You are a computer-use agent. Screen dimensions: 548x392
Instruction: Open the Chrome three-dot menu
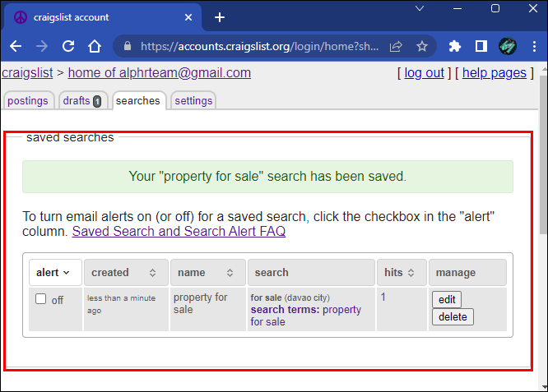click(x=534, y=46)
